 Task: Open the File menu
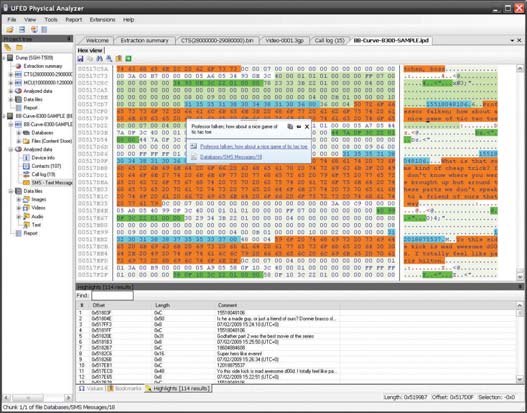[12, 19]
